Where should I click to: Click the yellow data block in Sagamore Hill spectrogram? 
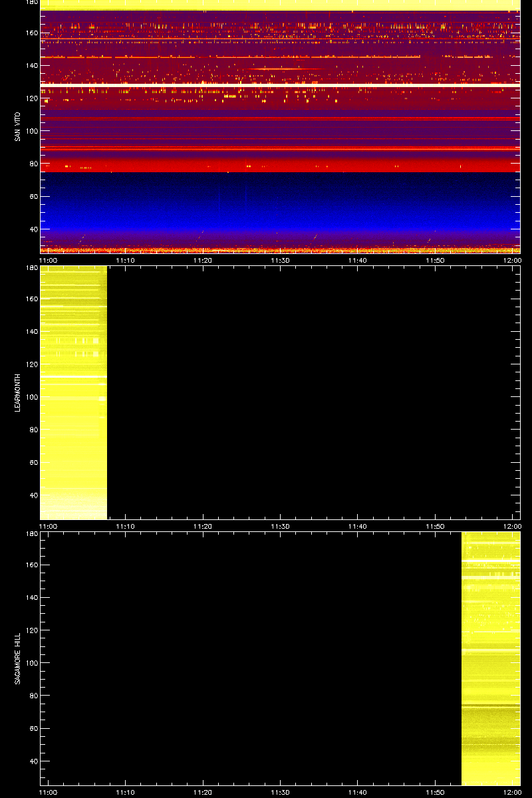(491, 658)
